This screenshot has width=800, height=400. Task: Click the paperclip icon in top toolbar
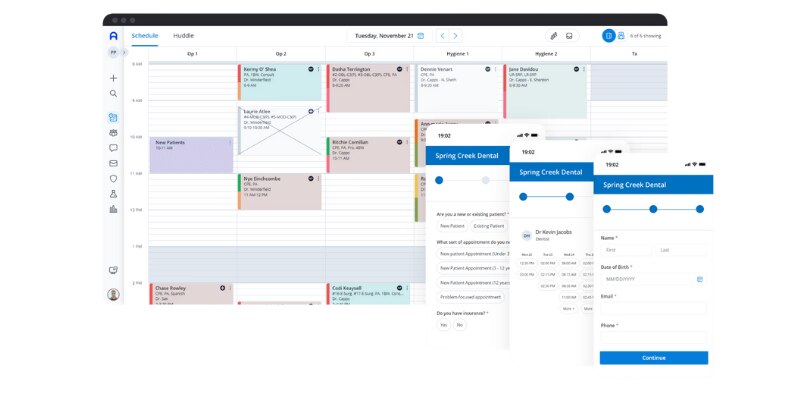point(555,36)
